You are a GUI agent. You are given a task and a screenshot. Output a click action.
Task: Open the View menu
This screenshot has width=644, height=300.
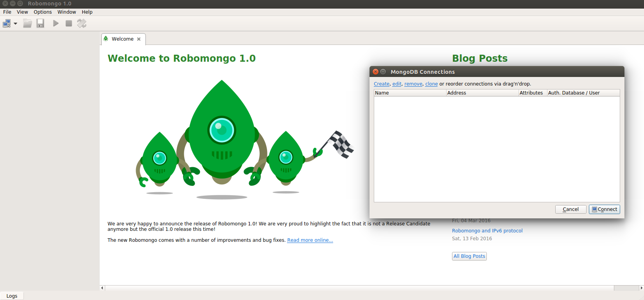tap(22, 12)
